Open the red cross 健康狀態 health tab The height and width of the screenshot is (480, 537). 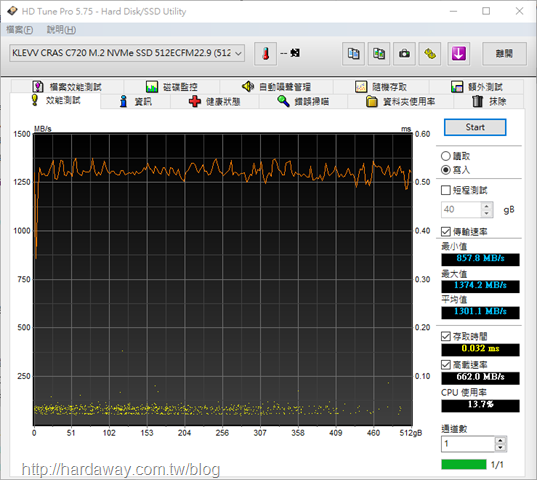pos(214,101)
